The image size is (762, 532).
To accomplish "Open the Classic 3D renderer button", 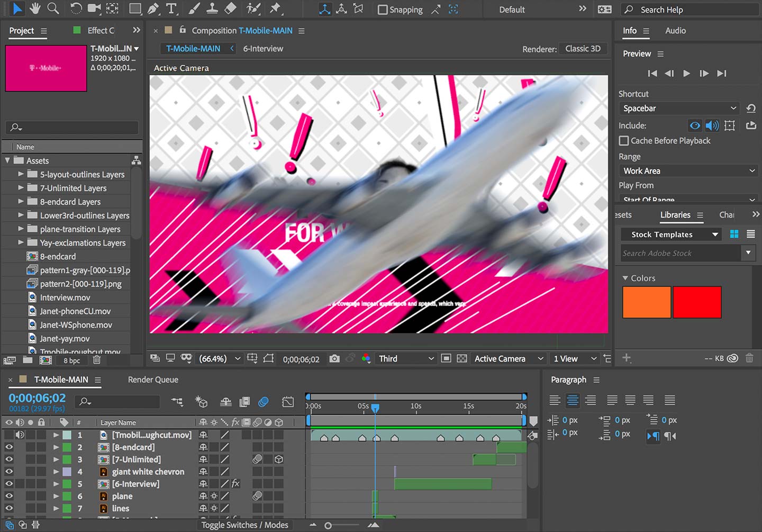I will point(583,49).
